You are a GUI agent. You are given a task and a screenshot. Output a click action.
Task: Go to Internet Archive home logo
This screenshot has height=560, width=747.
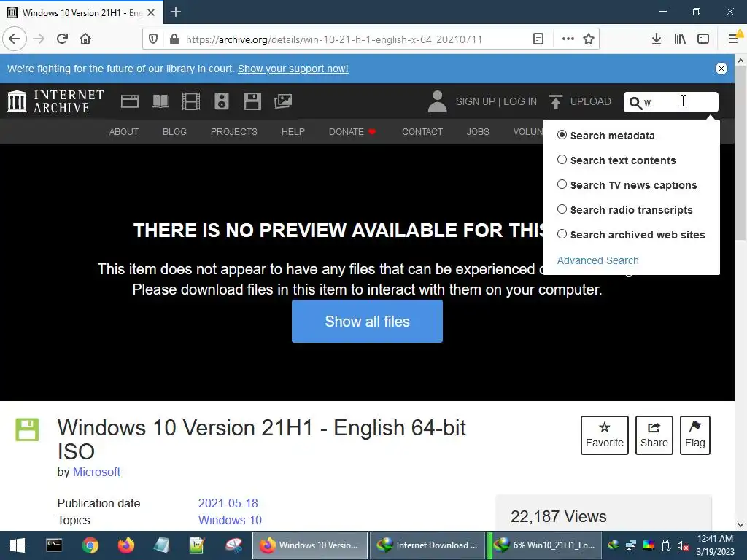pos(55,101)
